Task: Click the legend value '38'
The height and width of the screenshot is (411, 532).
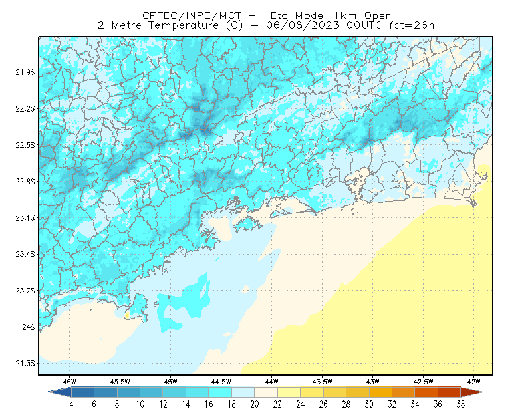Action: pyautogui.click(x=460, y=404)
